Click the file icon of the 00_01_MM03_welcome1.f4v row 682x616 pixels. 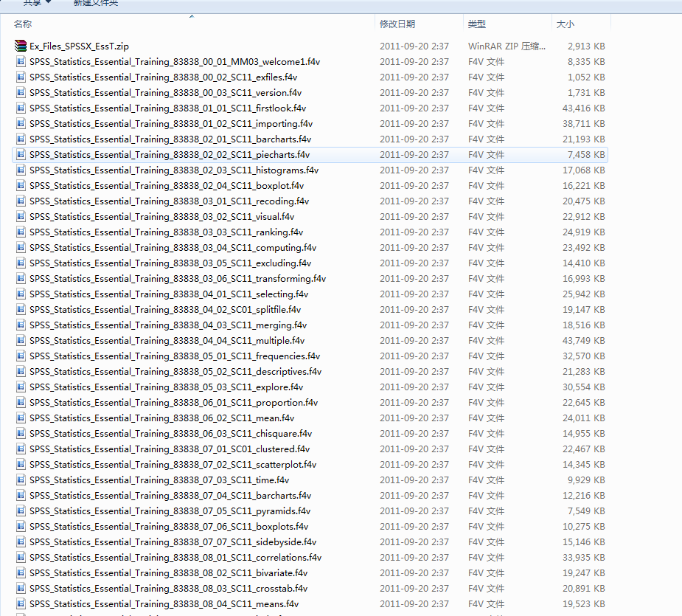coord(21,61)
